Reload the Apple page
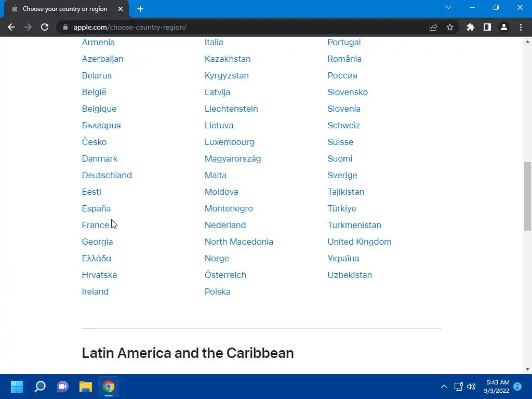 click(x=45, y=27)
